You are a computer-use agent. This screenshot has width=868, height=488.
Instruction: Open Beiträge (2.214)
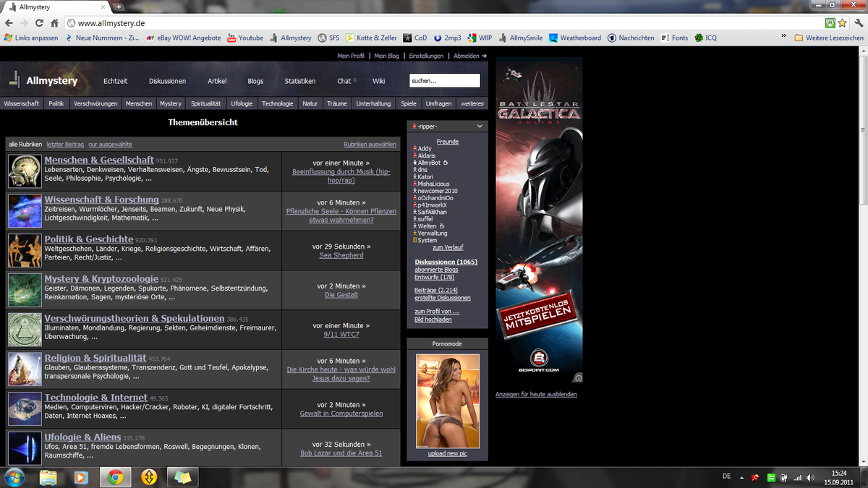coord(436,290)
